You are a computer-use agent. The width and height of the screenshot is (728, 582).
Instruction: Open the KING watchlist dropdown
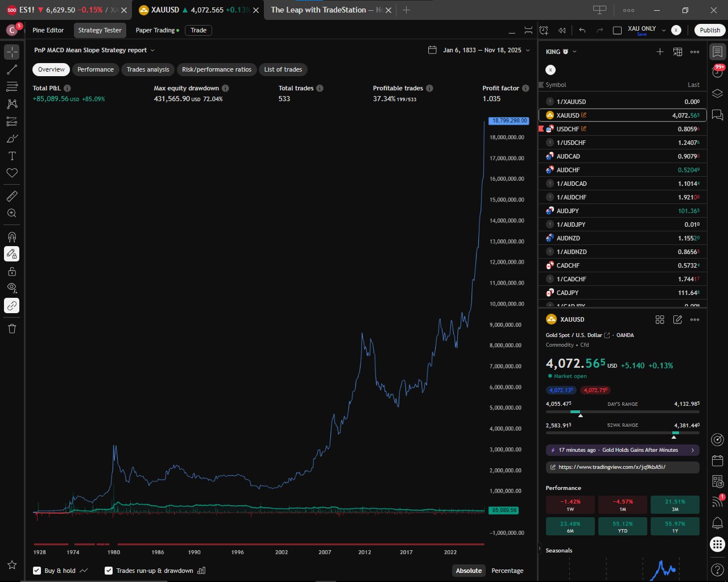[x=574, y=52]
